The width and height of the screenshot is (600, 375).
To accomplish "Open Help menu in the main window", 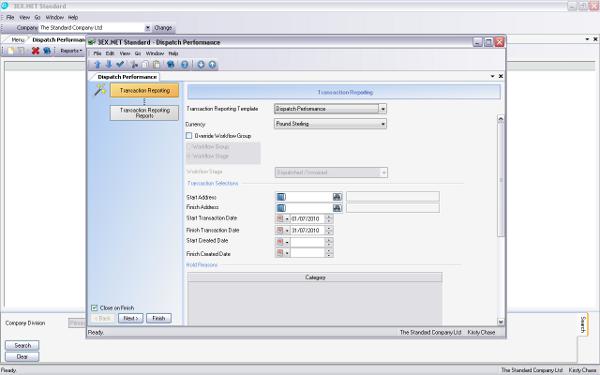I will (x=73, y=17).
